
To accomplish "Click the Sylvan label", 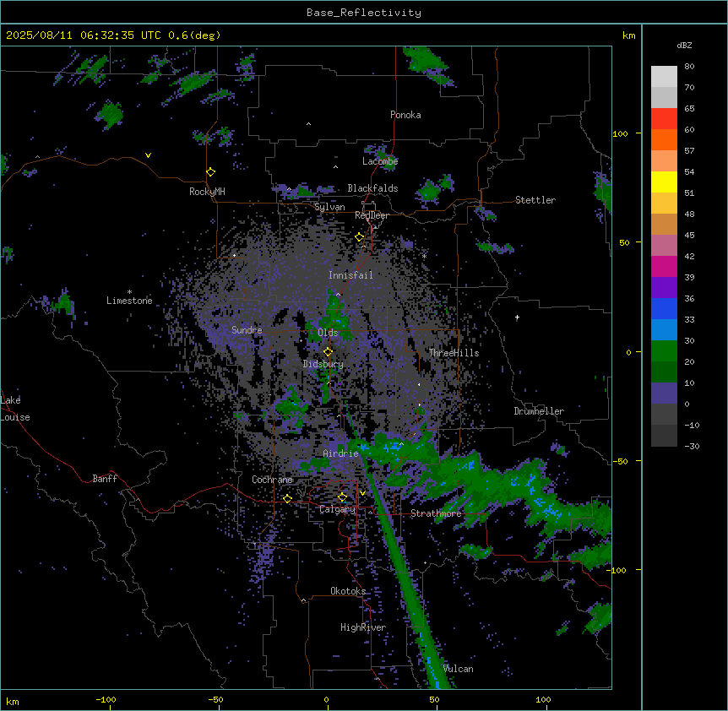I will pyautogui.click(x=329, y=207).
